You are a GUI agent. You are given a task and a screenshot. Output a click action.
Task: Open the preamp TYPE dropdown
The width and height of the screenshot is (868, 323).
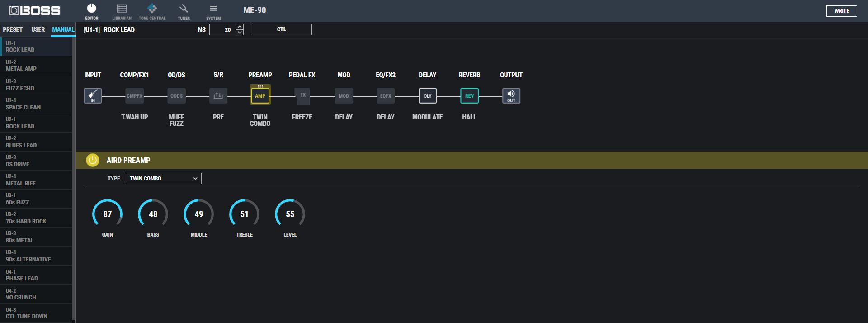click(163, 179)
